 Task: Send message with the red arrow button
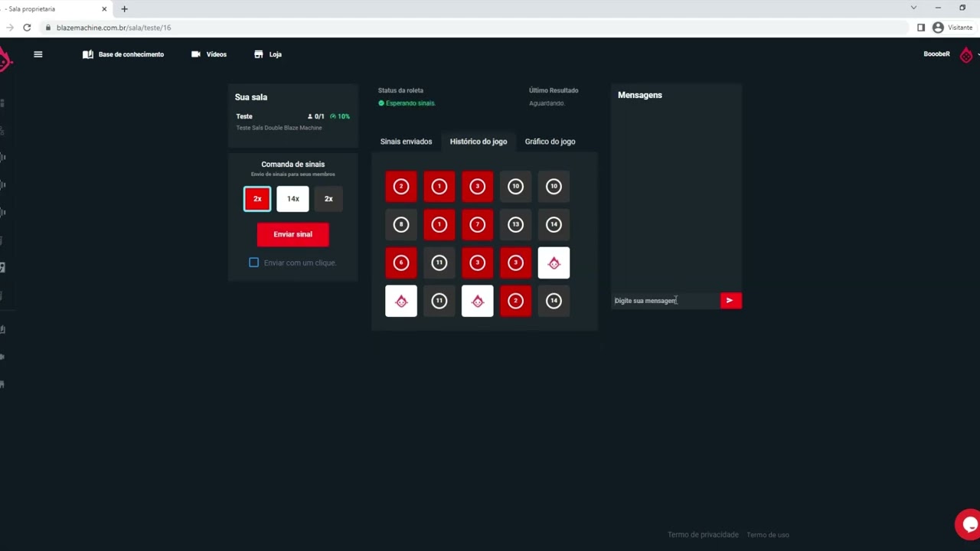tap(730, 301)
